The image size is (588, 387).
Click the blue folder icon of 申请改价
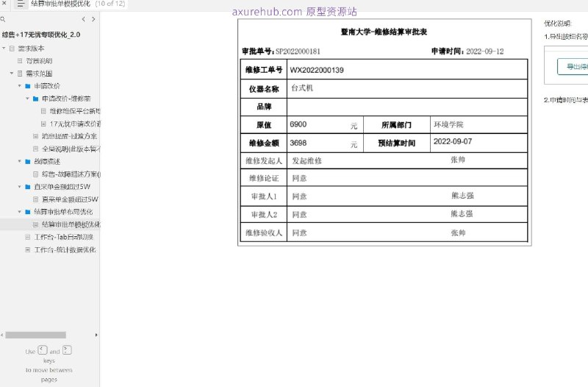tap(27, 86)
